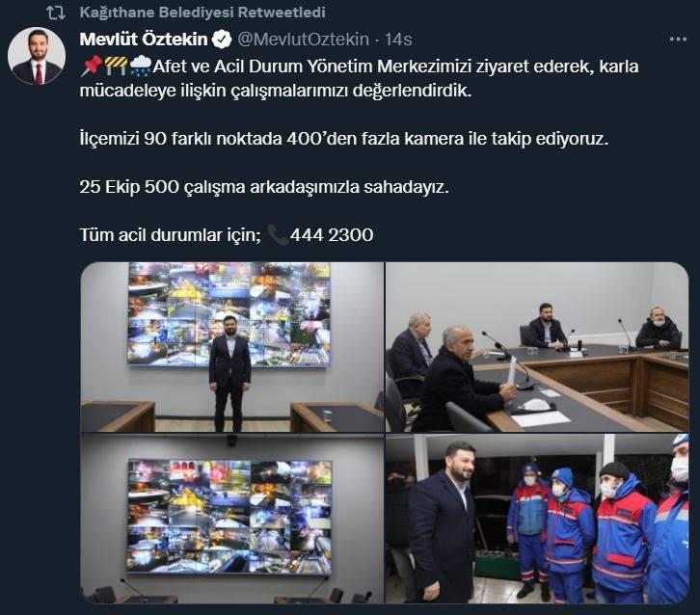Screen dimensions: 700x615
Task: Open the three-dot more options menu
Action: [678, 40]
